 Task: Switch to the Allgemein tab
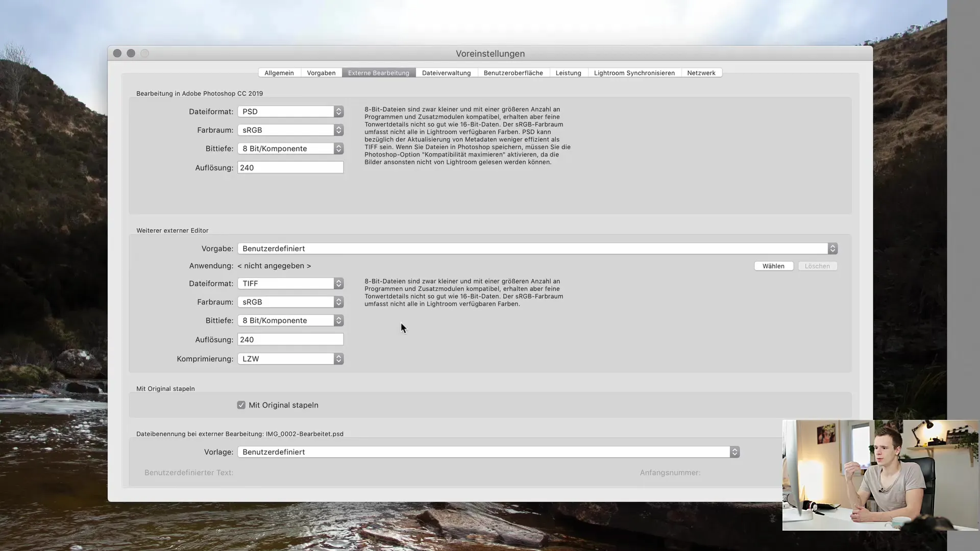279,73
